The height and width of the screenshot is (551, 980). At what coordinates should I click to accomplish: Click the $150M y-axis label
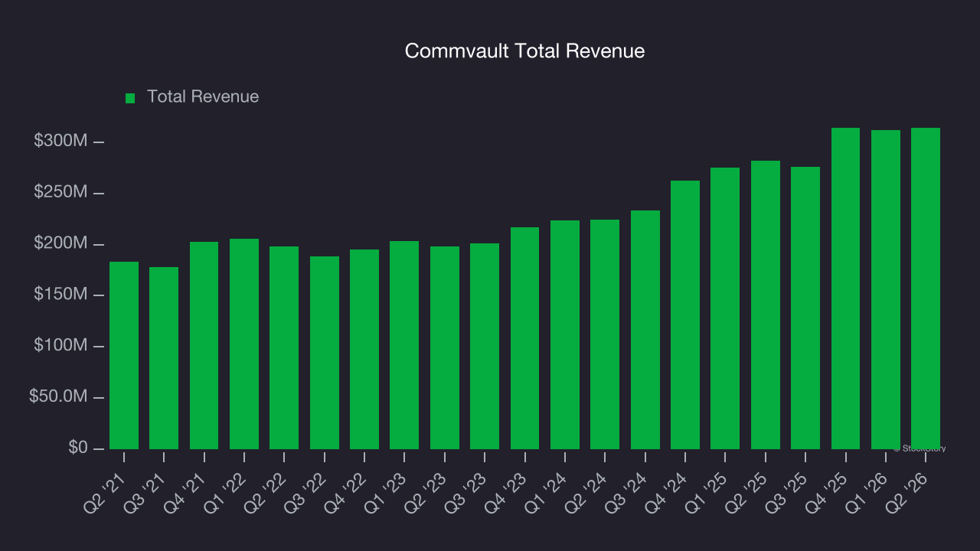pyautogui.click(x=60, y=295)
